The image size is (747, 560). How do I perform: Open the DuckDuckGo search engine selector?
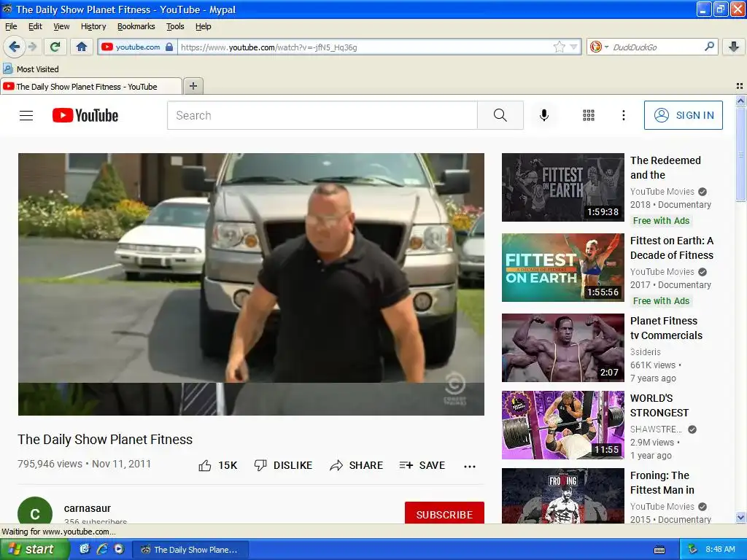(599, 47)
